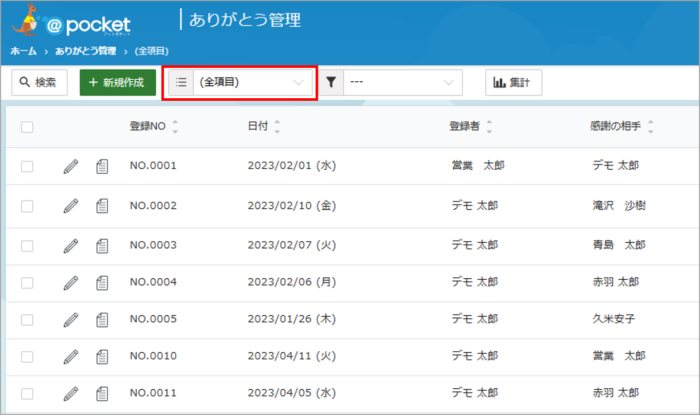The width and height of the screenshot is (700, 415).
Task: Check the box for row NO.0004
Action: pyautogui.click(x=27, y=283)
